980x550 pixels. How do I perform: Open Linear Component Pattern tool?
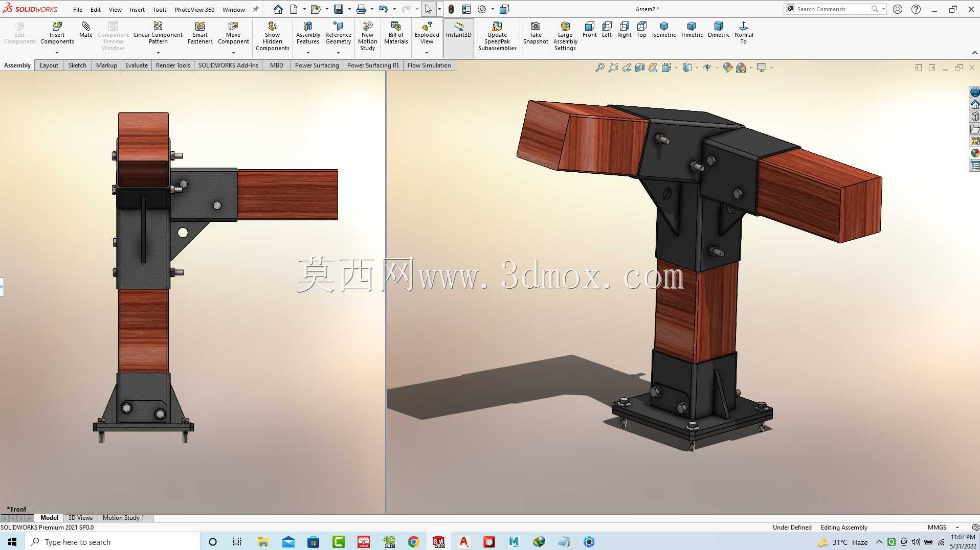click(158, 33)
